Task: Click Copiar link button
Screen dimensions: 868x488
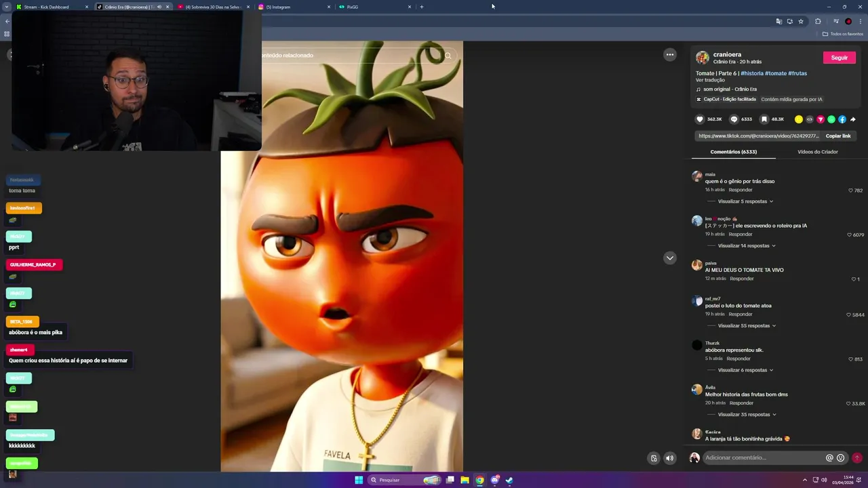Action: [838, 136]
